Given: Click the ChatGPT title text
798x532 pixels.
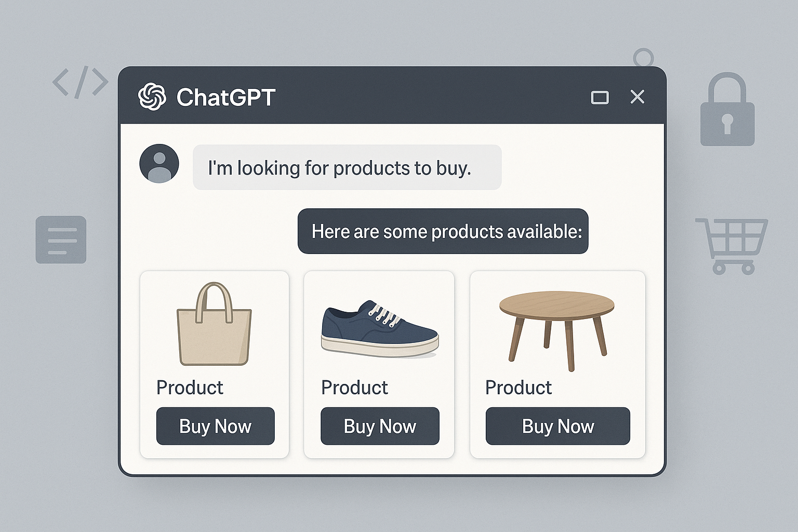Looking at the screenshot, I should point(225,97).
